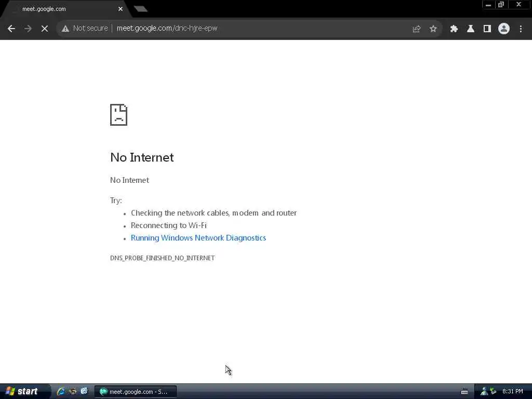Share this page using the share icon
532x399 pixels.
tap(416, 29)
